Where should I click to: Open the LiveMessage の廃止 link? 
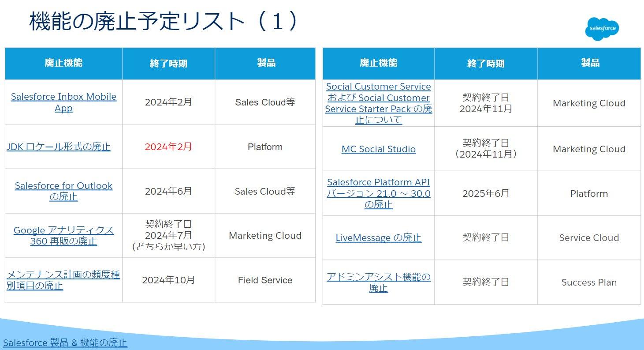click(x=378, y=238)
